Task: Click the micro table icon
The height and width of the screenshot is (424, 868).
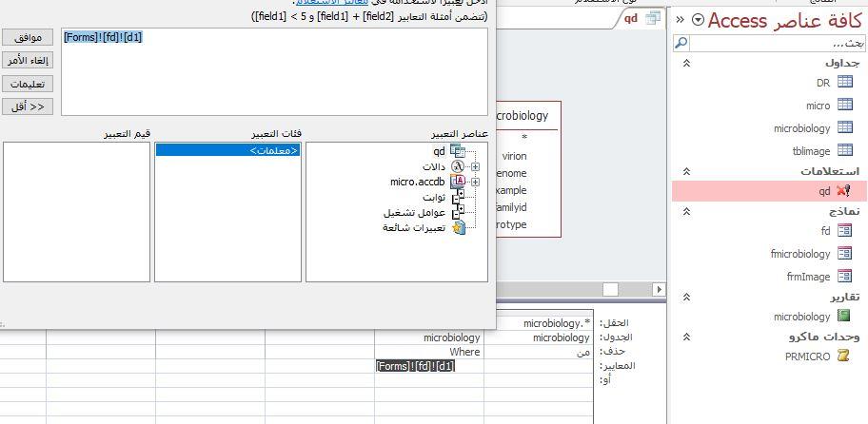Action: pyautogui.click(x=844, y=105)
